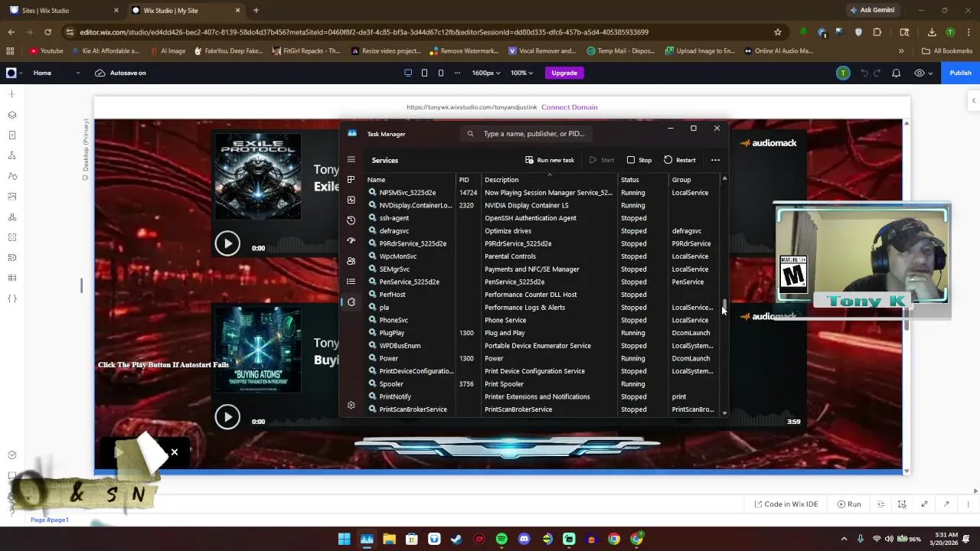Open Wix code curly braces panel
The image size is (980, 551).
[11, 298]
